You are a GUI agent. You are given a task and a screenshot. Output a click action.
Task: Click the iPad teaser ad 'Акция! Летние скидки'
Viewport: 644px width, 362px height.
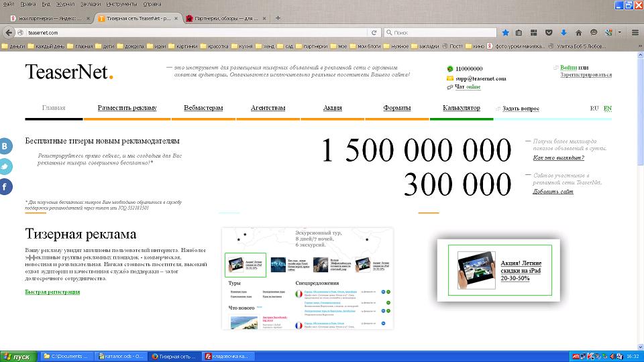tap(499, 270)
